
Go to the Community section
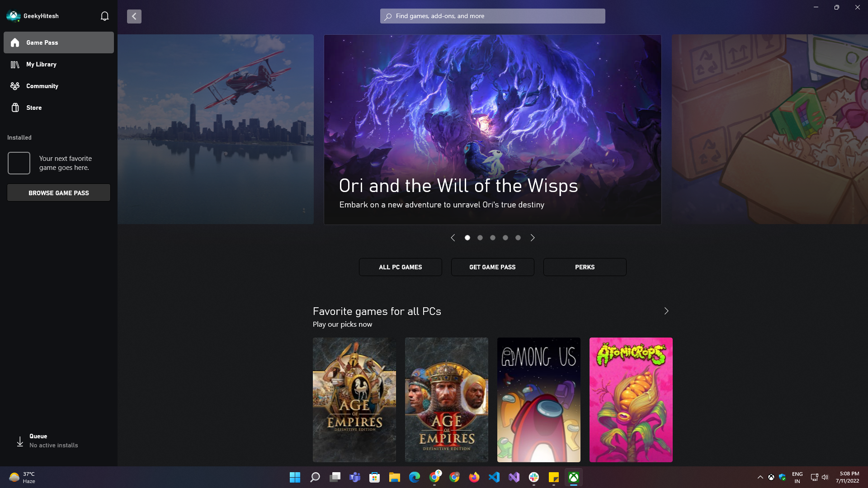point(59,86)
